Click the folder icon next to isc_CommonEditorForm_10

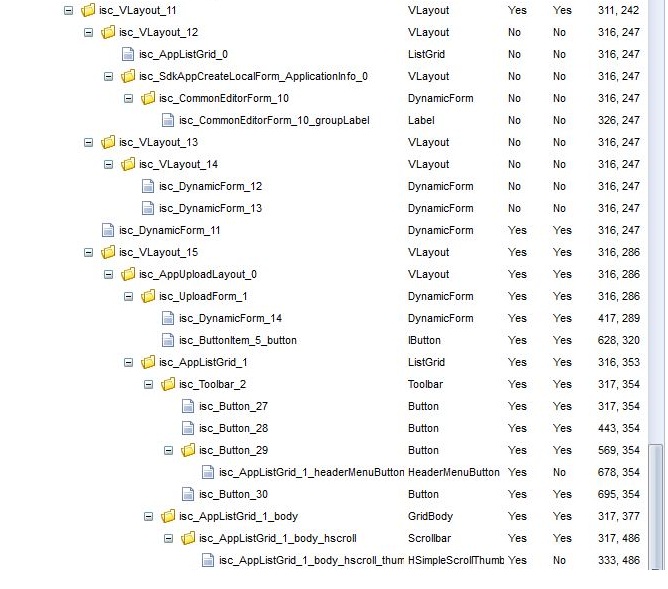(148, 98)
